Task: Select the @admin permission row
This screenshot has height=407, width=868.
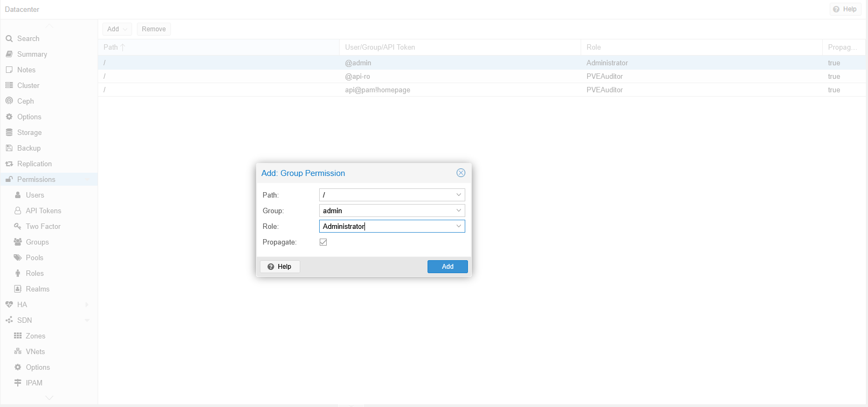Action: pos(481,63)
